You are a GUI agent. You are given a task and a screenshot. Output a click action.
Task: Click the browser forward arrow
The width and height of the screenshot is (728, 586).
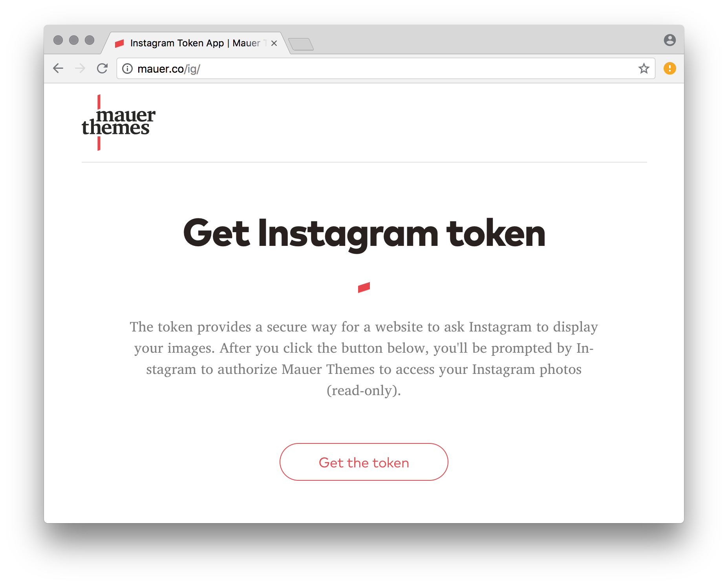tap(80, 68)
